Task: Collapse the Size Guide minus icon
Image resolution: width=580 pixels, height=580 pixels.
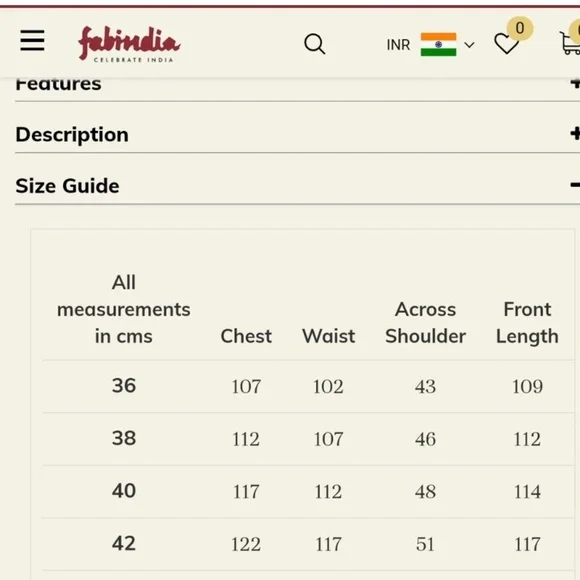Action: pos(575,185)
